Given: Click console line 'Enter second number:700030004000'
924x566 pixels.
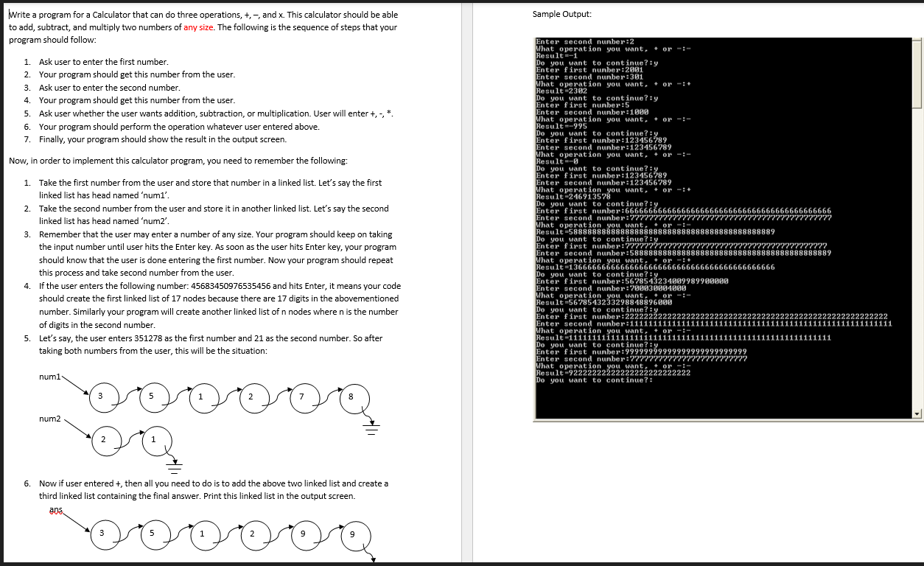Looking at the screenshot, I should (x=612, y=289).
